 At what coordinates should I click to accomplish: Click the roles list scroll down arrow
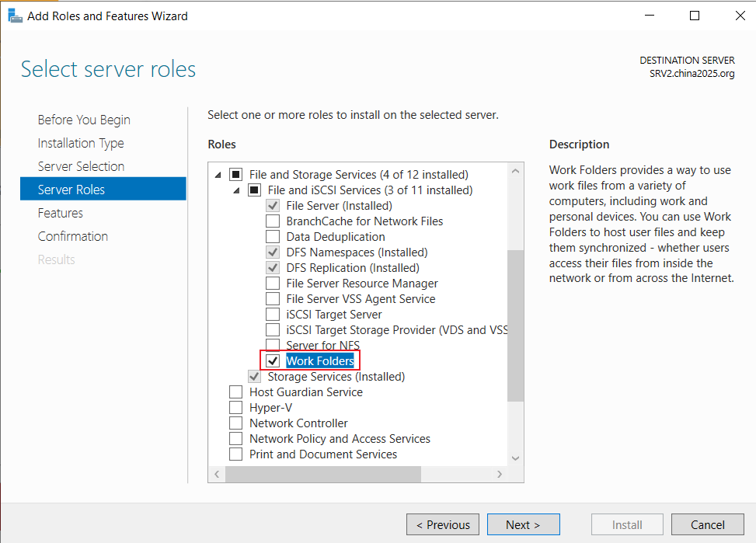coord(515,458)
